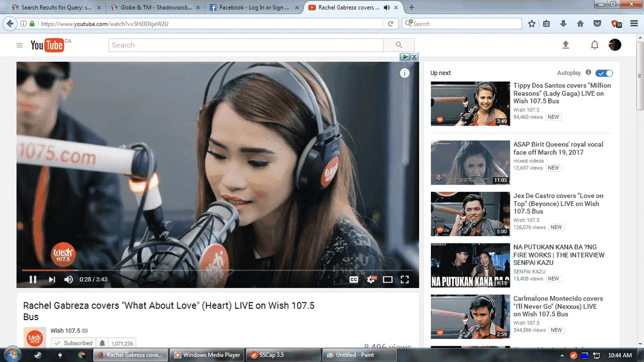Viewport: 644px width, 362px height.
Task: Switch player to theater mode
Action: pyautogui.click(x=387, y=279)
